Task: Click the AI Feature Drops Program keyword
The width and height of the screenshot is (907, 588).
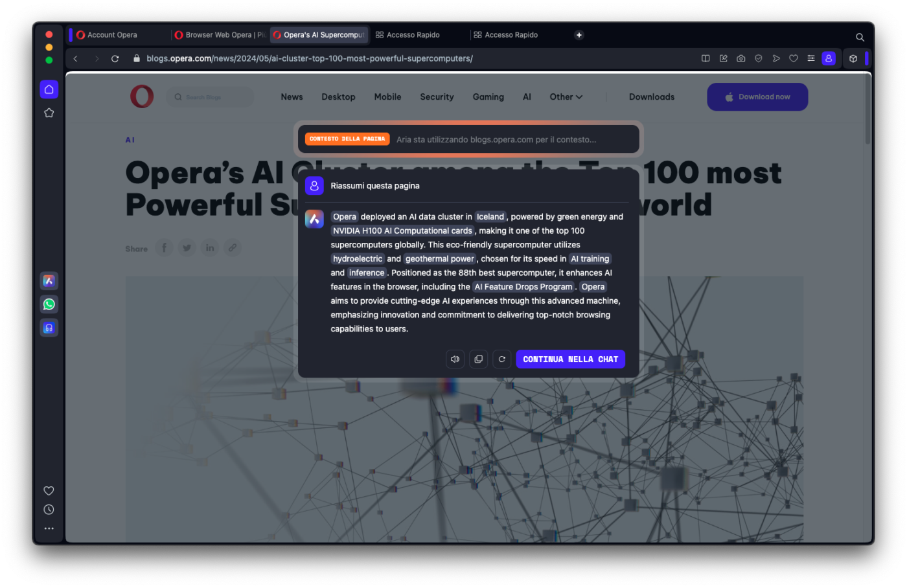Action: coord(523,287)
